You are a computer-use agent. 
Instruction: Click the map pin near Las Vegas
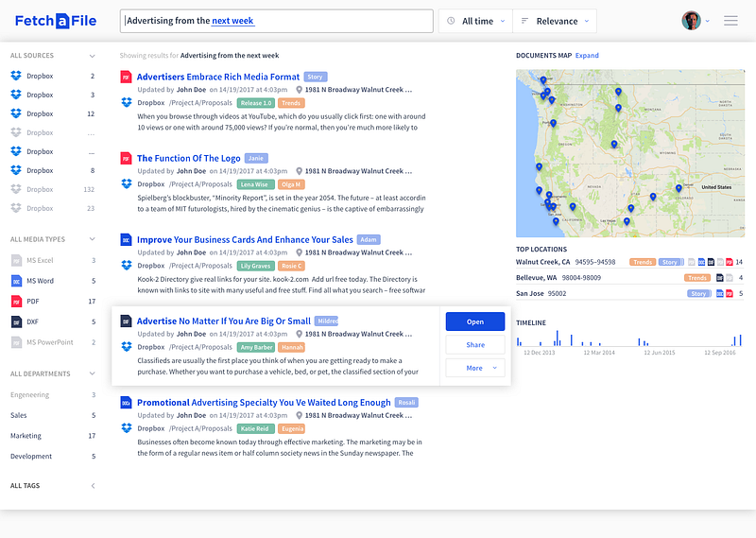coord(627,221)
